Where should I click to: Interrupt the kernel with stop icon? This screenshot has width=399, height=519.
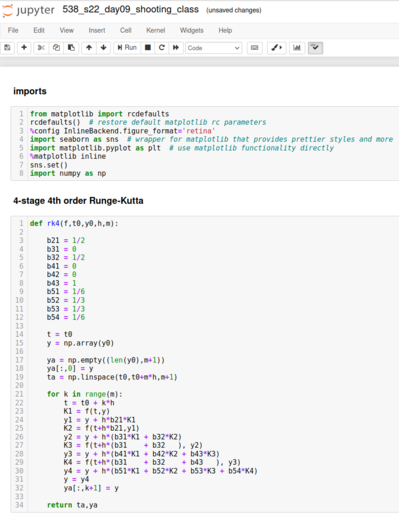tap(148, 48)
